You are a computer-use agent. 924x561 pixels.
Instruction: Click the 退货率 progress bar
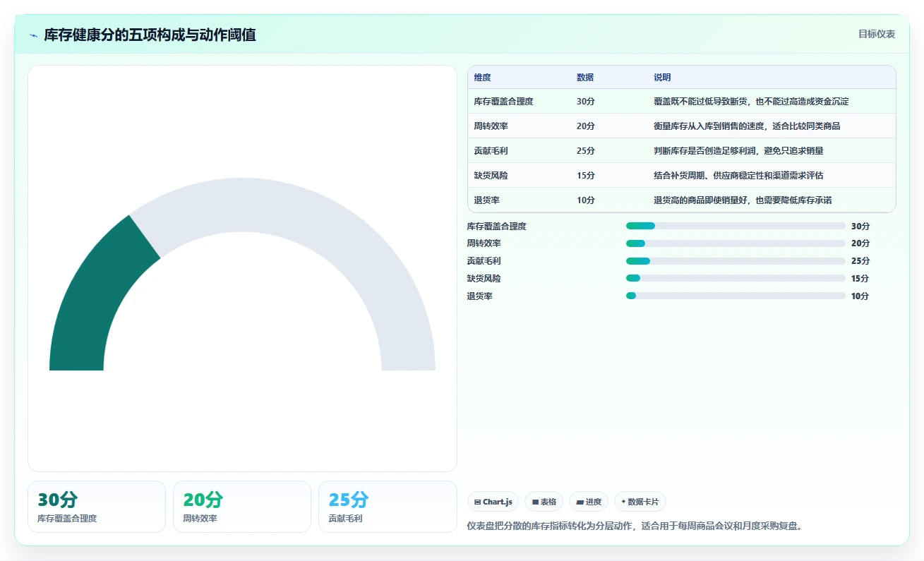[x=736, y=296]
